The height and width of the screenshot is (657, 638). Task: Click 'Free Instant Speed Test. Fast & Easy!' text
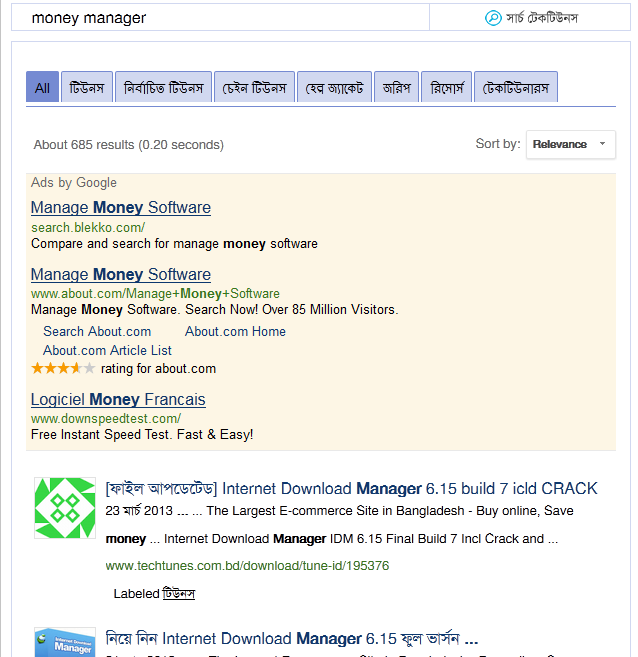pos(142,435)
